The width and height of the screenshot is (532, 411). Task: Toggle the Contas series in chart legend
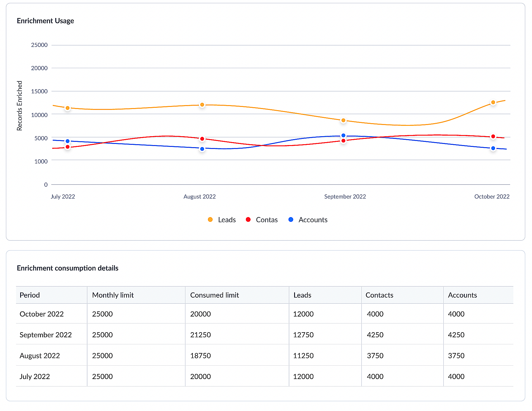point(262,220)
